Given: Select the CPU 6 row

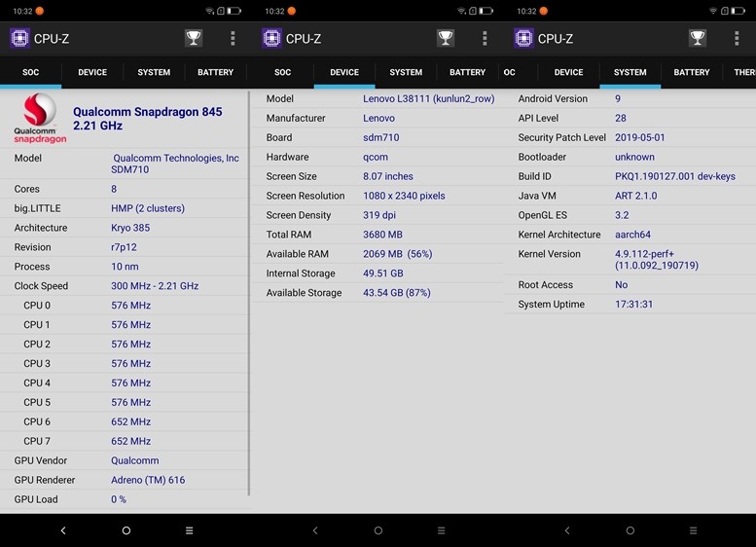Looking at the screenshot, I should pos(125,421).
